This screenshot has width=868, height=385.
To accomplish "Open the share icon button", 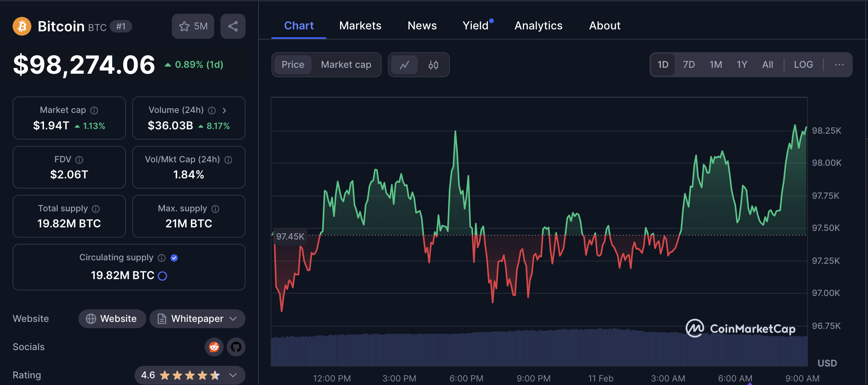I will 233,26.
